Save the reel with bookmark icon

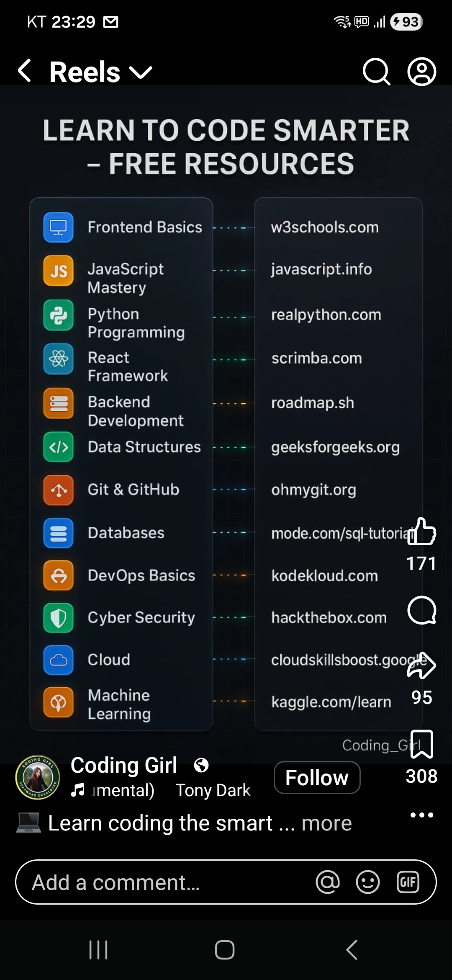pyautogui.click(x=422, y=744)
